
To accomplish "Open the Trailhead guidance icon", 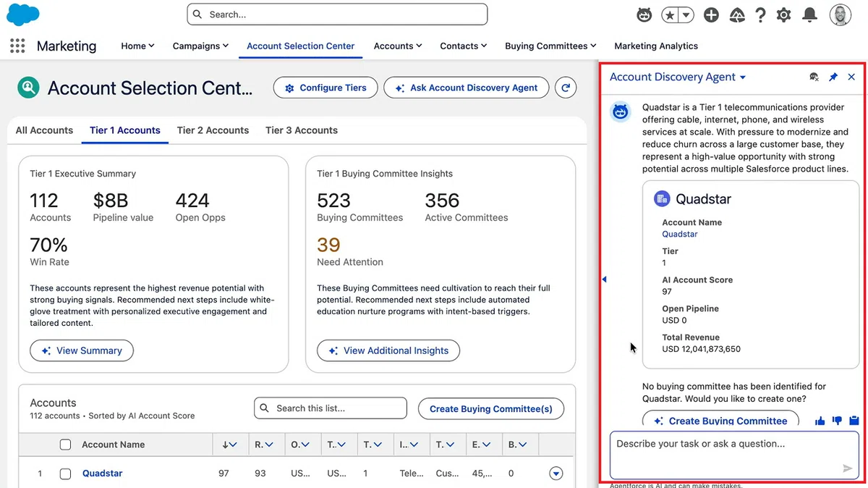I will [x=737, y=14].
